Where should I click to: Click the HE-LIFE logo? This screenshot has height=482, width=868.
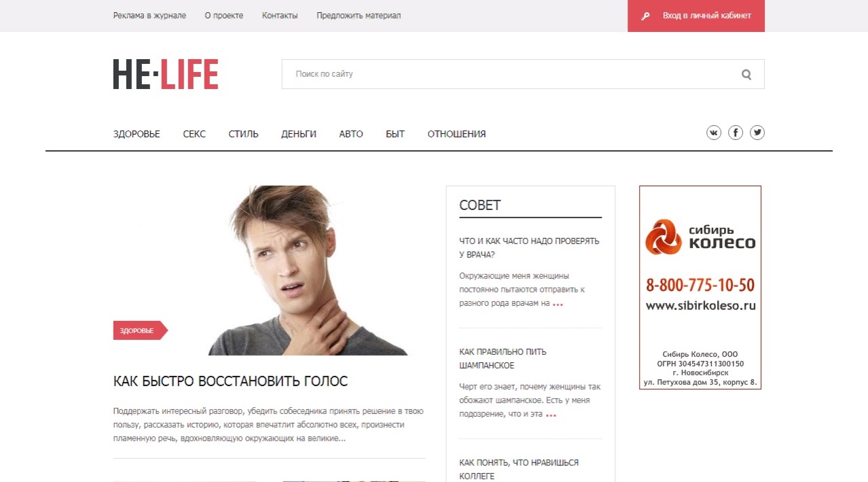(166, 74)
